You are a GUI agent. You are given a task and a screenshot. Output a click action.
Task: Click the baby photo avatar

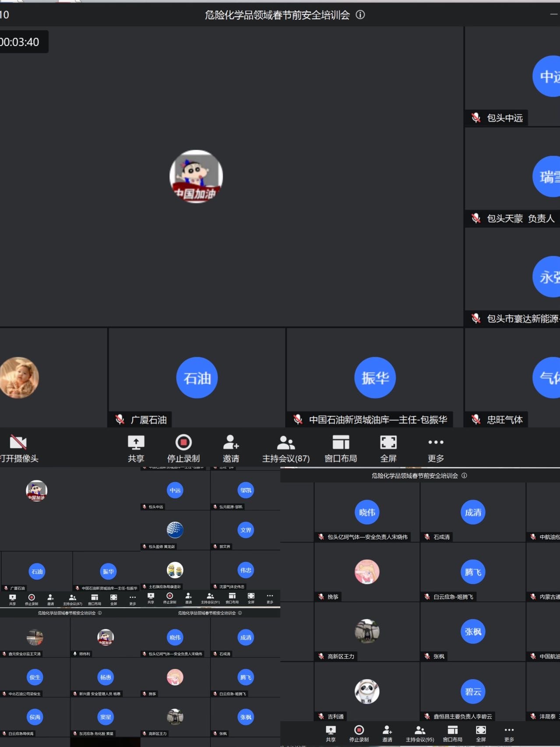click(x=19, y=378)
